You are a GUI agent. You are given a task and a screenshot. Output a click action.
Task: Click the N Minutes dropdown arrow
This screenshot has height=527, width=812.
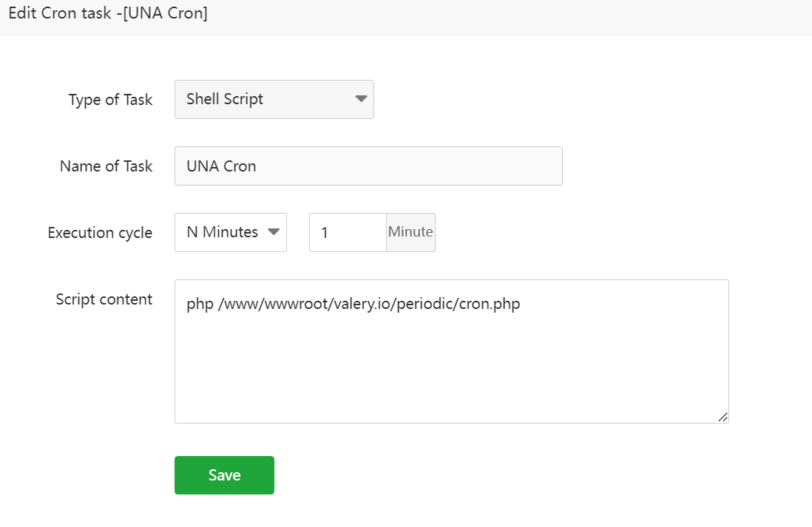tap(274, 232)
